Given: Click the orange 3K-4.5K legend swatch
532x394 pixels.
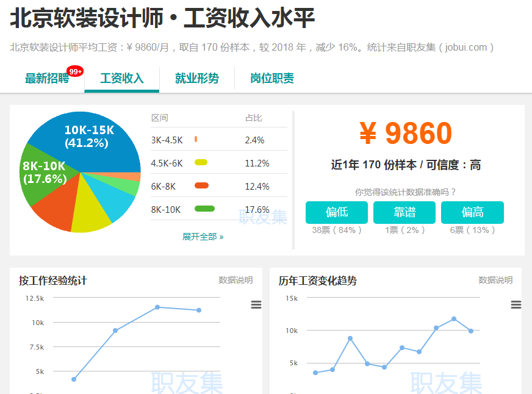Looking at the screenshot, I should coord(196,139).
